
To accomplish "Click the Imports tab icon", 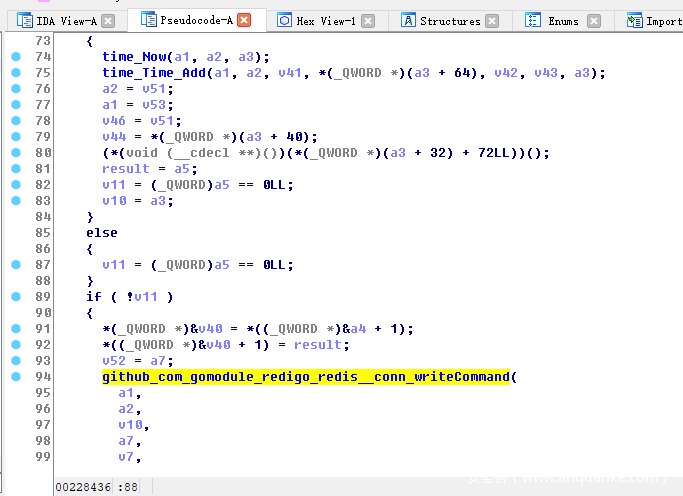I will tap(635, 20).
